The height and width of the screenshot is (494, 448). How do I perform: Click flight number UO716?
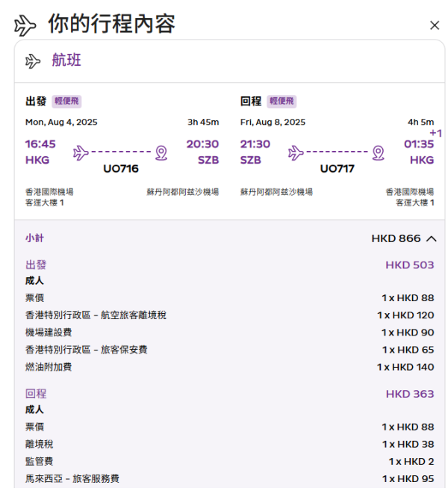(121, 169)
